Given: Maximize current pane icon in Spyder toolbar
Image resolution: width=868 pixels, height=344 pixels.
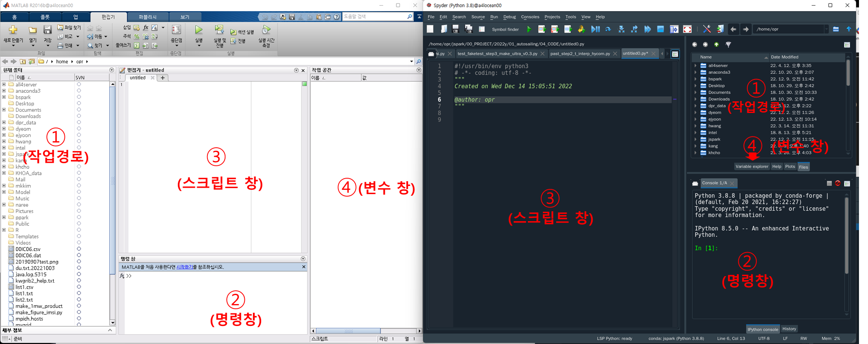Looking at the screenshot, I should click(x=687, y=29).
